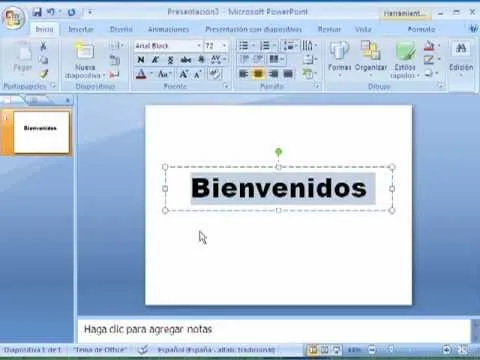Viewport: 480px width, 360px height.
Task: Open the Office button menu
Action: coord(13,17)
